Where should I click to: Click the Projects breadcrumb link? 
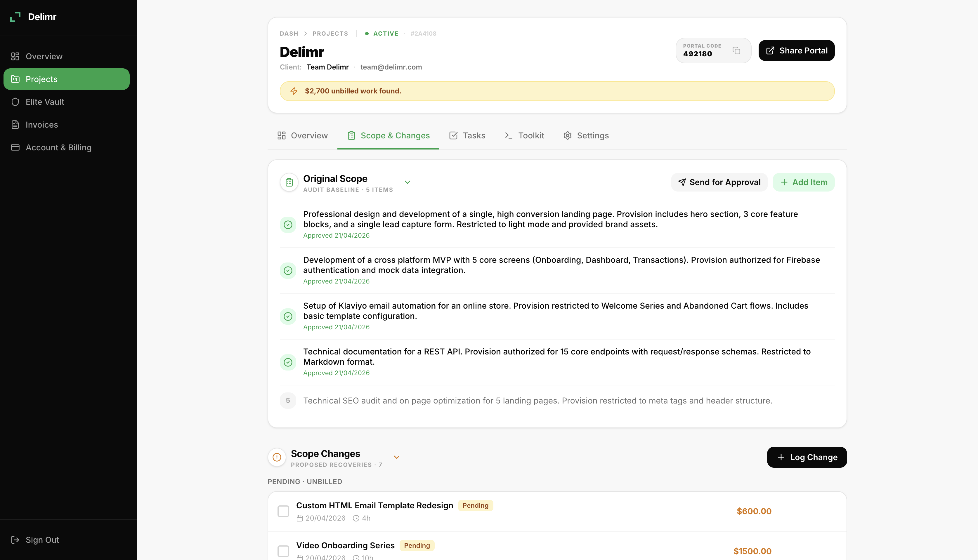tap(330, 34)
